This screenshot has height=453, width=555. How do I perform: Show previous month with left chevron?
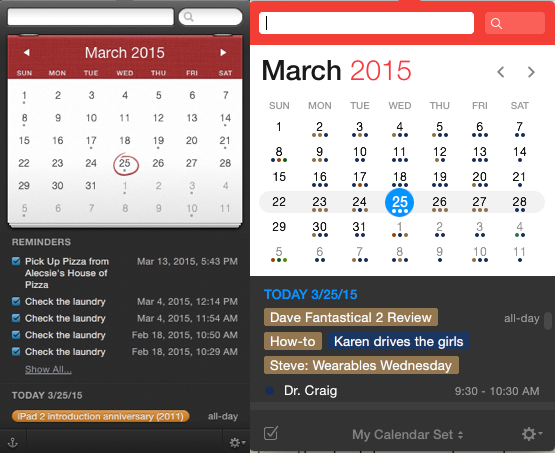click(500, 72)
